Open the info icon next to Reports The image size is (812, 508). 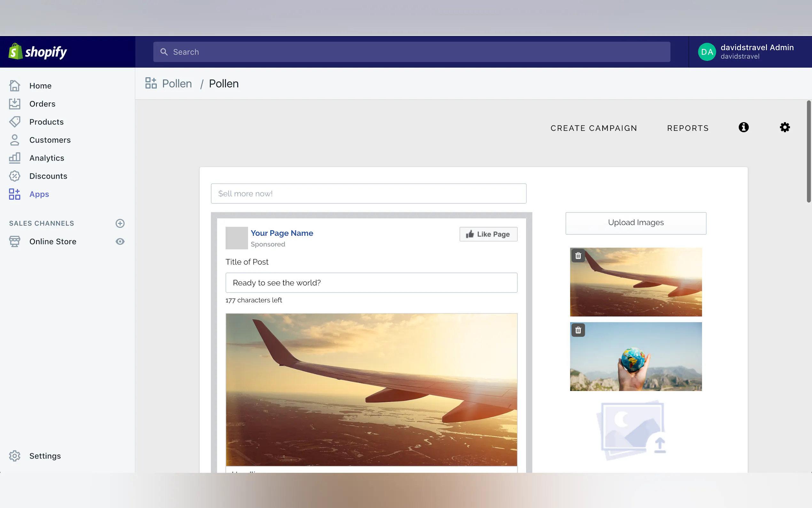click(x=743, y=127)
